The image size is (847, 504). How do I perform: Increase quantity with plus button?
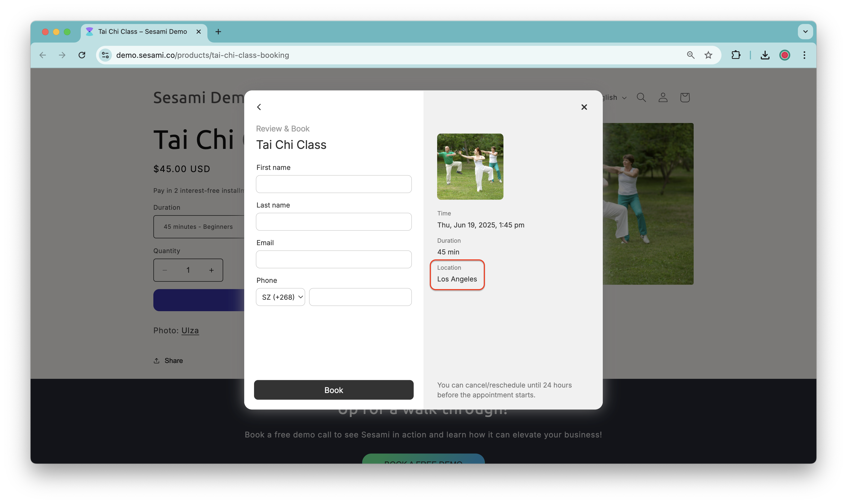click(211, 270)
